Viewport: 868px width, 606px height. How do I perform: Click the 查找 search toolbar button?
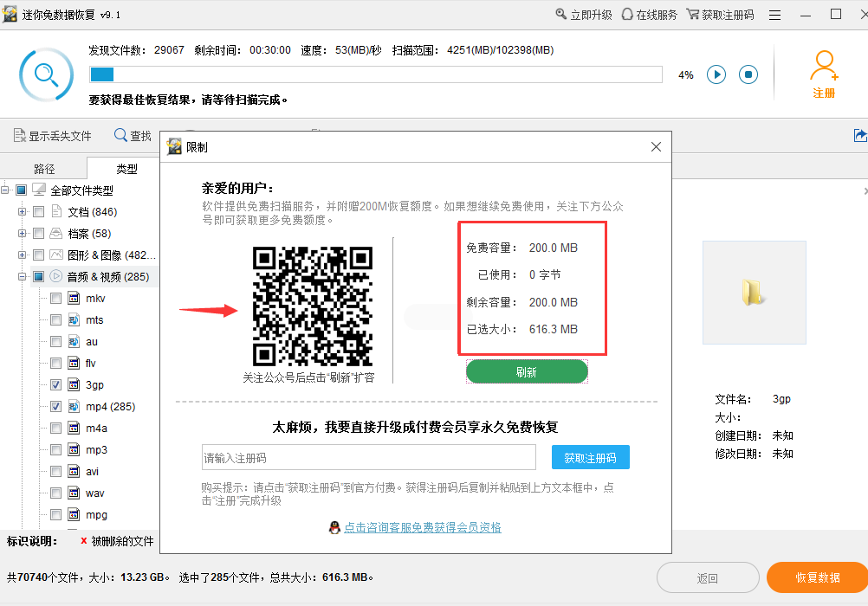point(133,136)
